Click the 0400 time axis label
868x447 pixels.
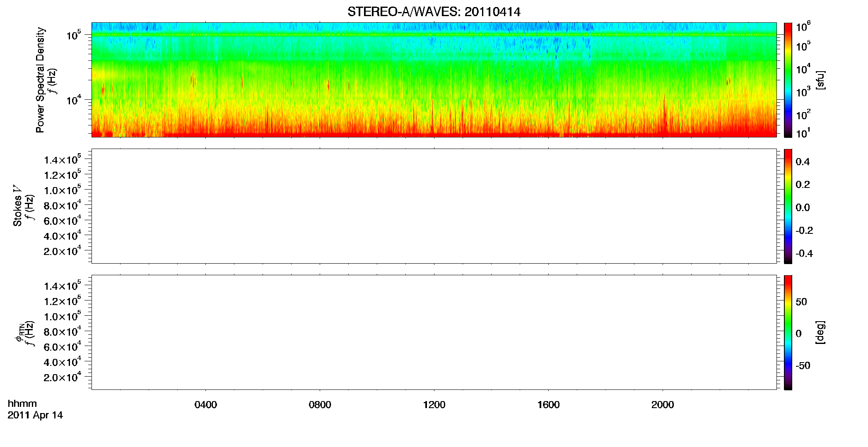click(206, 405)
